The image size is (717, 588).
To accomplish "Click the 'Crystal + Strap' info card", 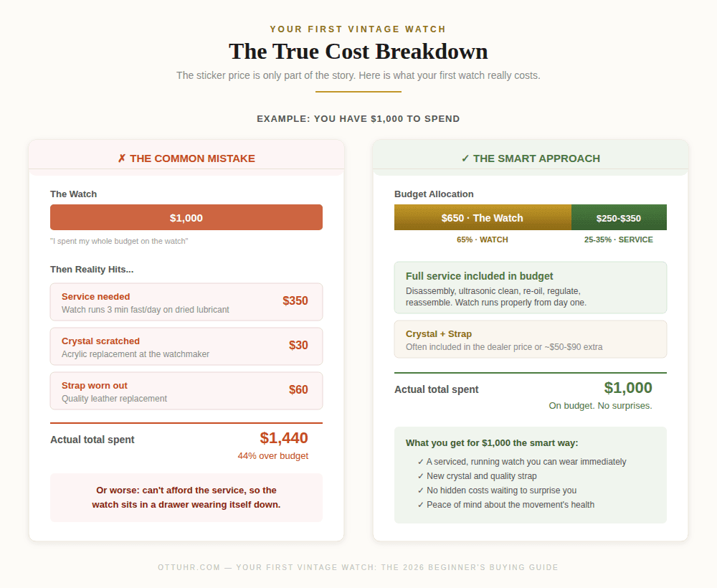I will click(x=531, y=339).
